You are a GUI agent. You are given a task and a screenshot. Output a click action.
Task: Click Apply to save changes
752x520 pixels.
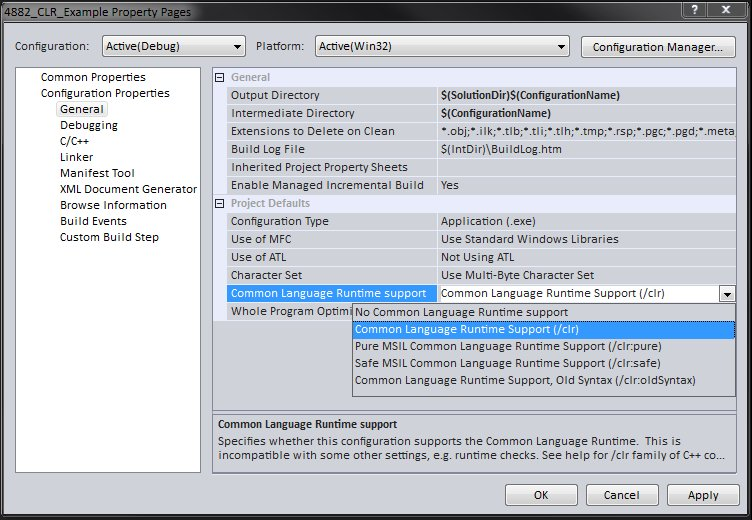[x=703, y=494]
